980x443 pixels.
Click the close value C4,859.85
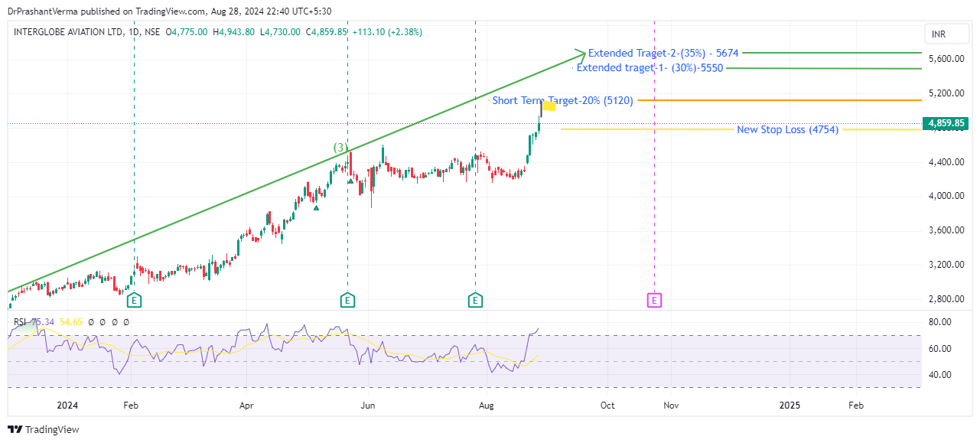327,32
